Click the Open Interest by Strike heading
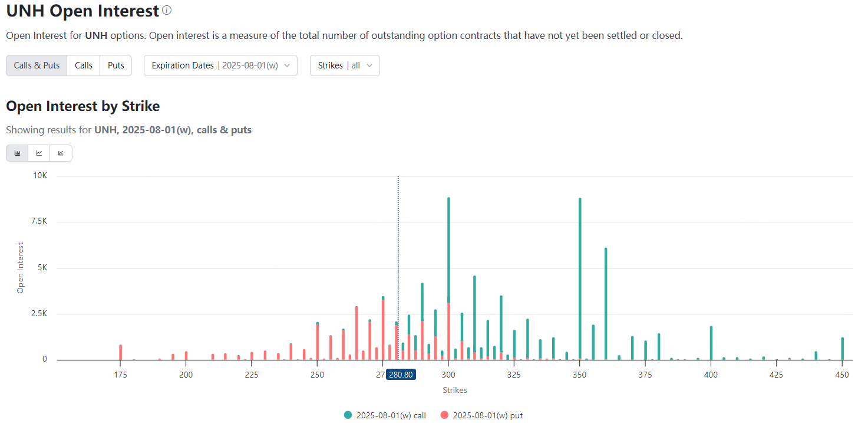868x423 pixels. (82, 106)
